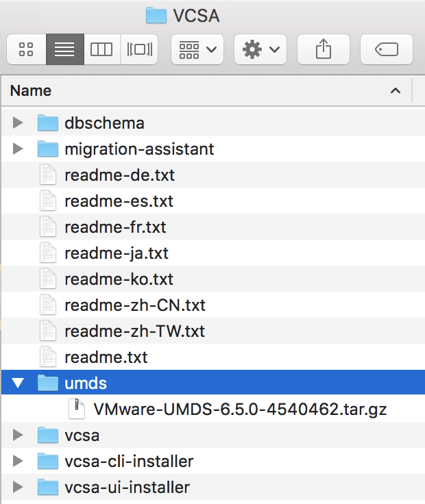
Task: Select the readme-zh-CN.txt file
Action: point(134,305)
